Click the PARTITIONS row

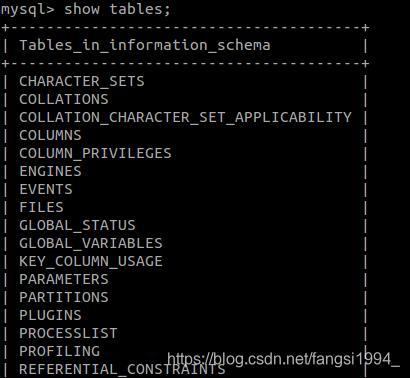pos(64,297)
